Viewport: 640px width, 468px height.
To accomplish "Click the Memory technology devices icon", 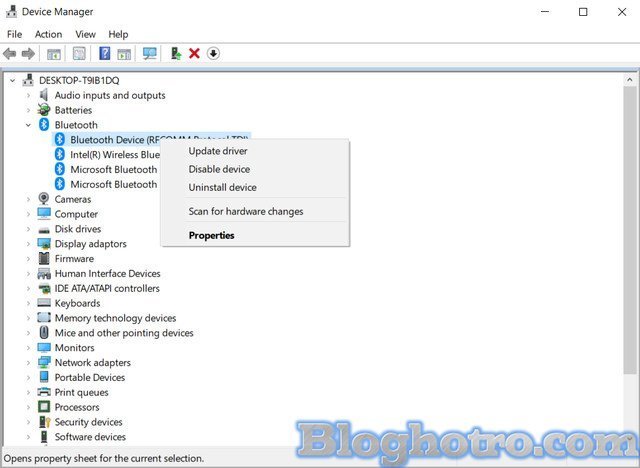I will [x=44, y=317].
